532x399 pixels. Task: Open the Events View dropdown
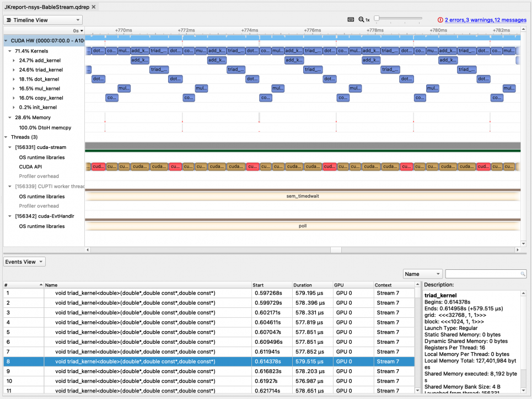25,262
